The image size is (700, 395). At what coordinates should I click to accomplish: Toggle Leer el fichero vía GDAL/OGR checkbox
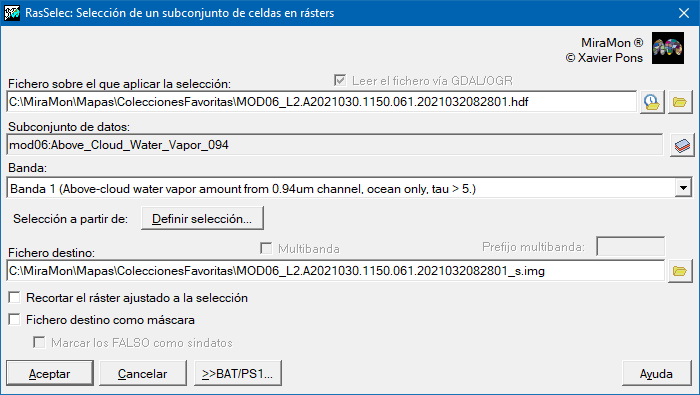pyautogui.click(x=340, y=80)
